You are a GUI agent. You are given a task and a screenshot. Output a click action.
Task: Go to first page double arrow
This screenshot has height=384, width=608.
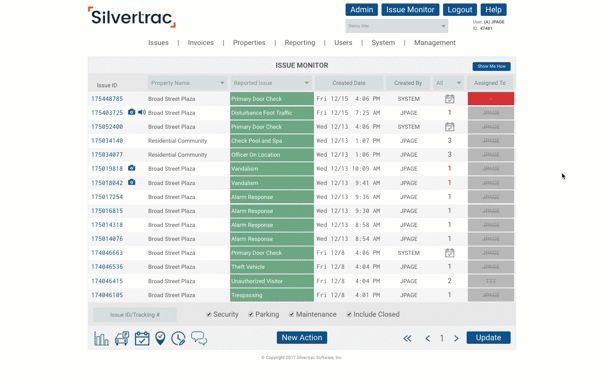coord(407,338)
